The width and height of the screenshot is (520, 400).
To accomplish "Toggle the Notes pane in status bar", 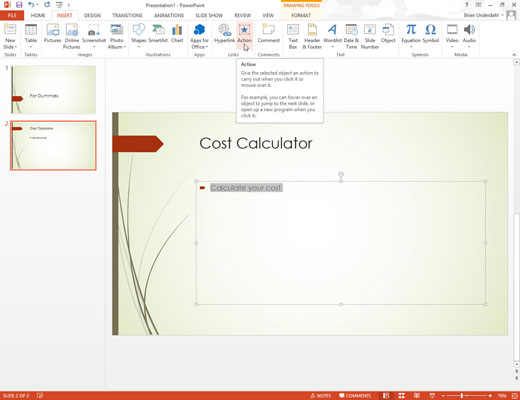I will (x=320, y=396).
